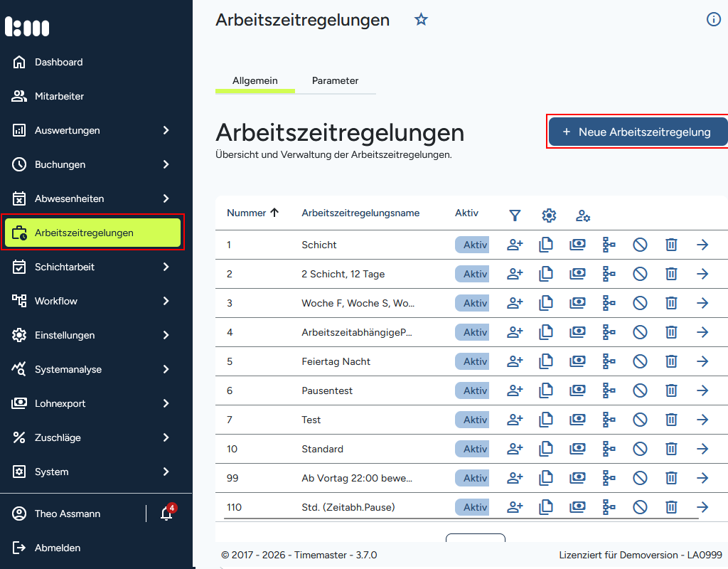728x569 pixels.
Task: Switch to the Allgemein tab
Action: click(255, 81)
